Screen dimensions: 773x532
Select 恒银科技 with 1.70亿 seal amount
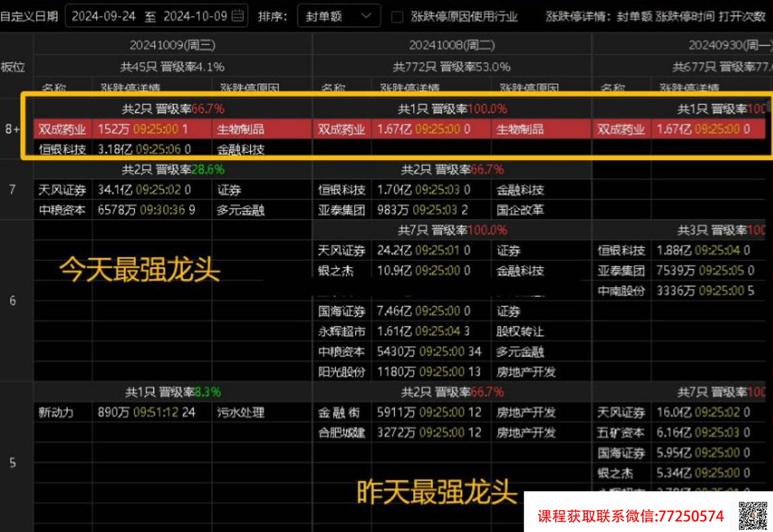coord(341,190)
